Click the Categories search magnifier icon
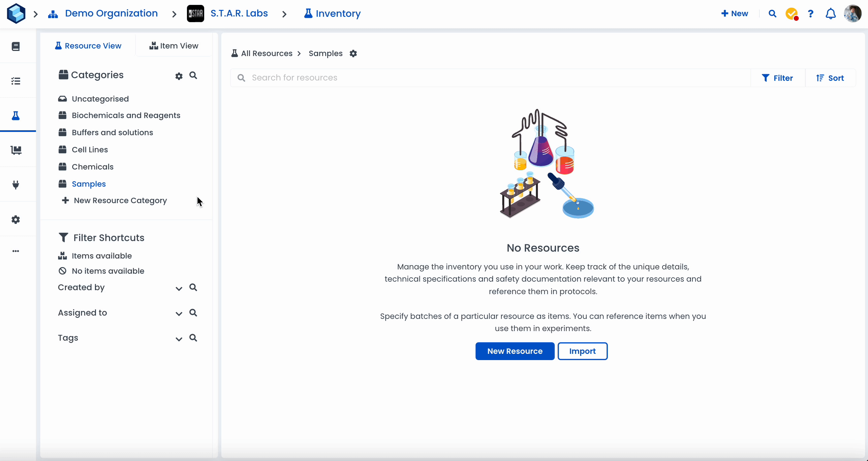Viewport: 868px width, 461px height. pos(193,76)
